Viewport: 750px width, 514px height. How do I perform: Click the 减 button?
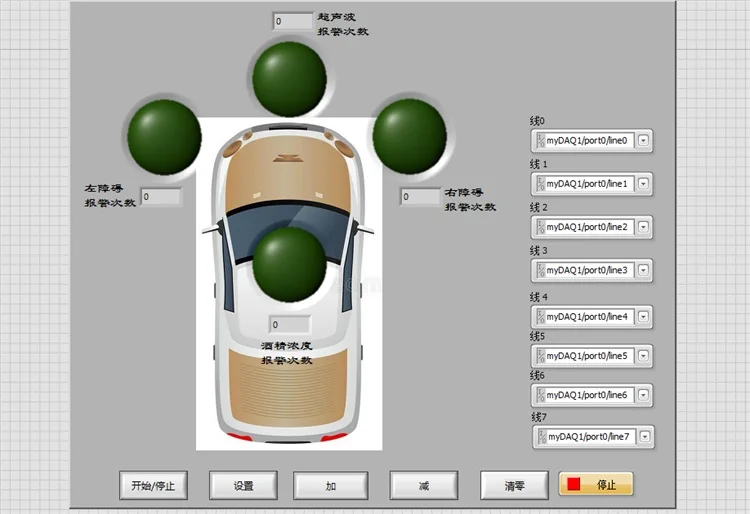(424, 485)
